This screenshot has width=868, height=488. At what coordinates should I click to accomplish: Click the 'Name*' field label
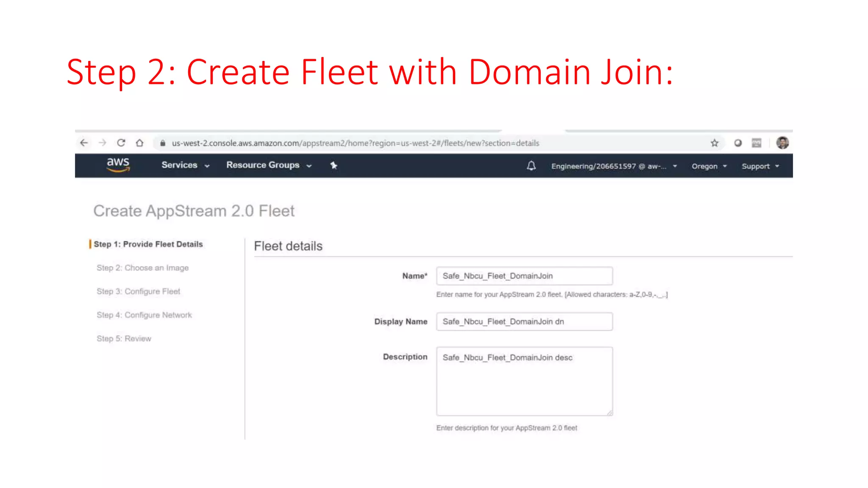[x=415, y=276]
